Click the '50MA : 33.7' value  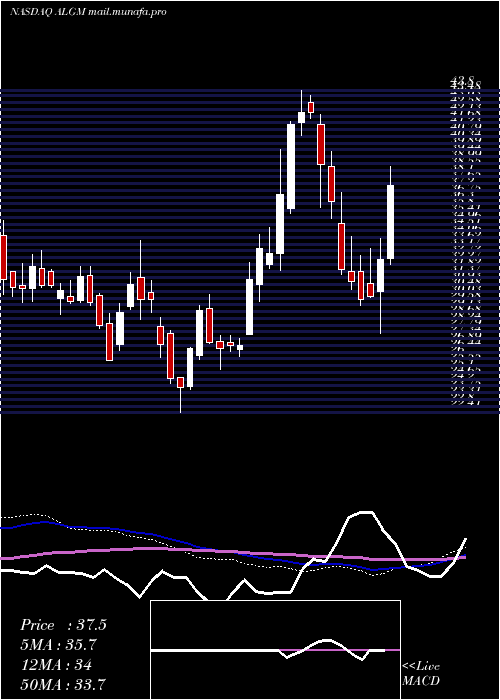[63, 684]
